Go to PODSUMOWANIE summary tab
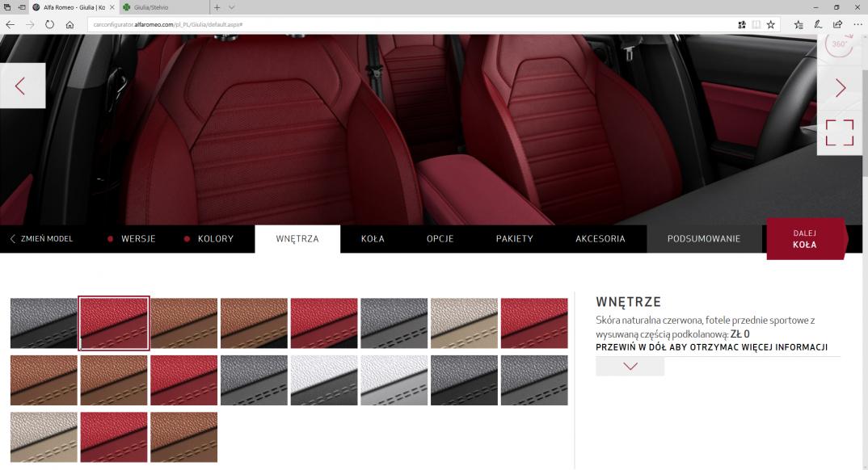This screenshot has height=470, width=868. (704, 239)
